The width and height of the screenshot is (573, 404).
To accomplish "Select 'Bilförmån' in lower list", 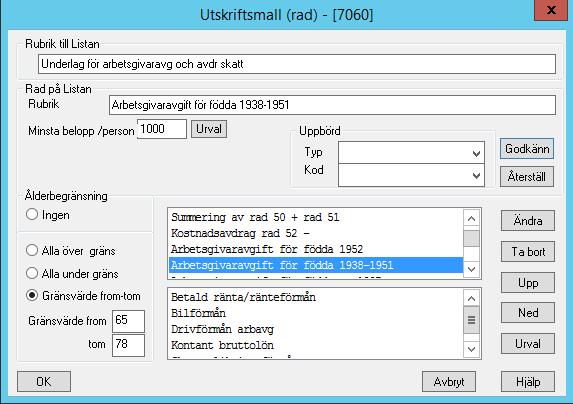I will click(316, 313).
